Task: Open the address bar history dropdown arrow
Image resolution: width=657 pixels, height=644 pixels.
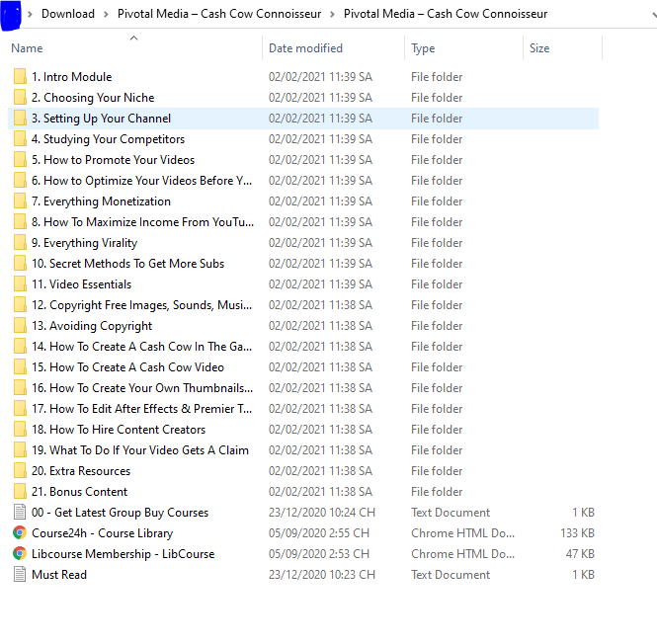Action: click(654, 15)
